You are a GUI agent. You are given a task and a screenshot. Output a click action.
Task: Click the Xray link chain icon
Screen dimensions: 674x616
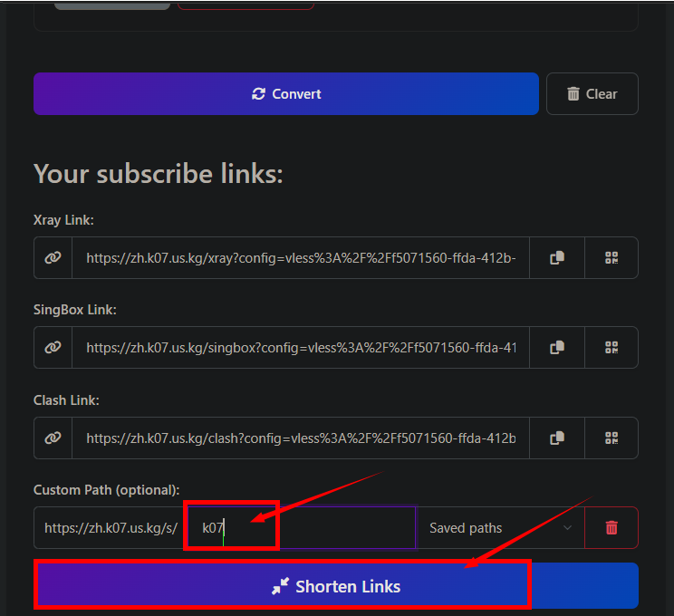point(53,258)
